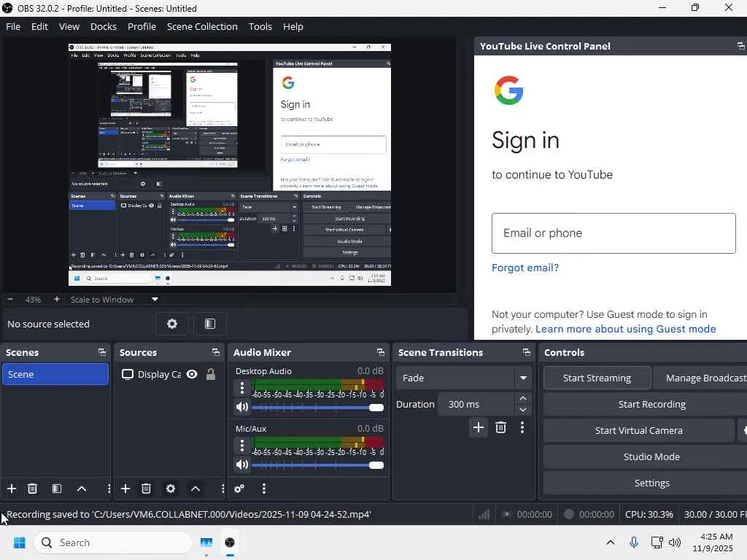Viewport: 747px width, 560px height.
Task: Adjust Mic/Aux volume slider
Action: coord(318,464)
